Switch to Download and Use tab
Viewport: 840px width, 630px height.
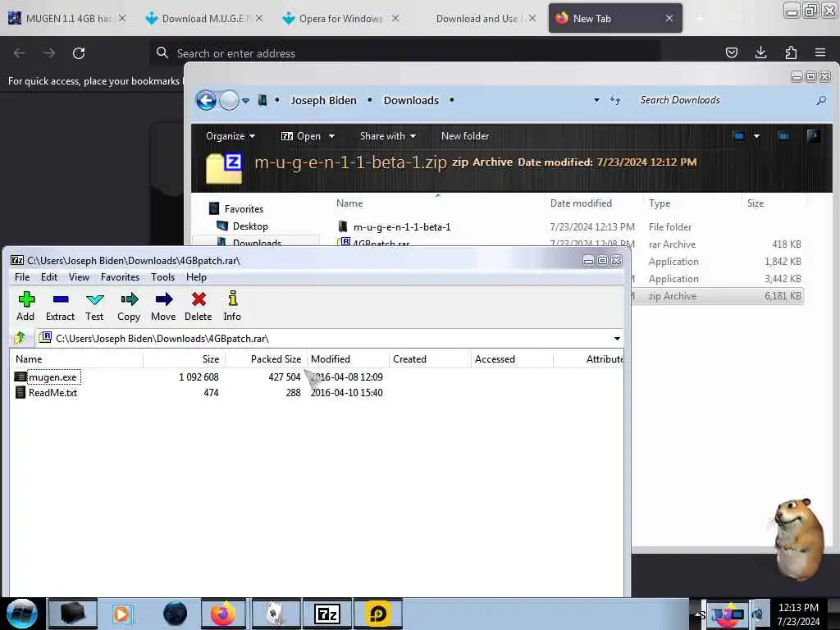477,18
